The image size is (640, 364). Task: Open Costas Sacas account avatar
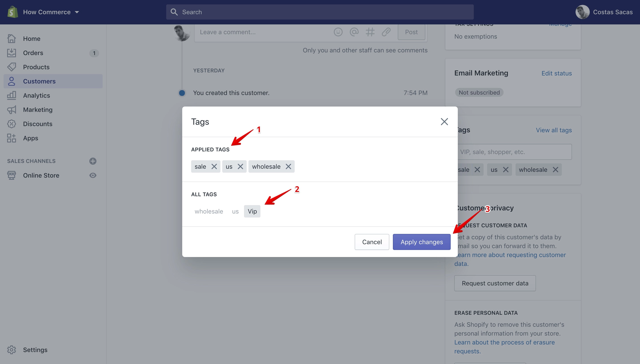(x=582, y=12)
